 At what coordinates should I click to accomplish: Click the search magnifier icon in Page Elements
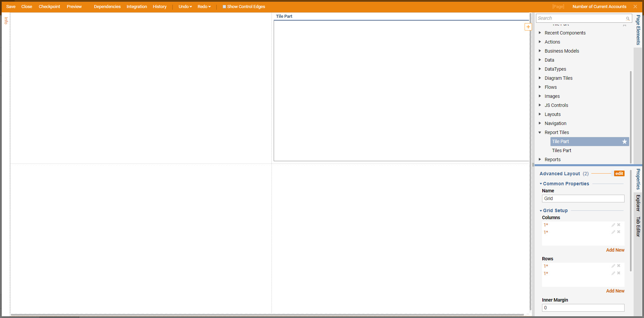pos(628,18)
